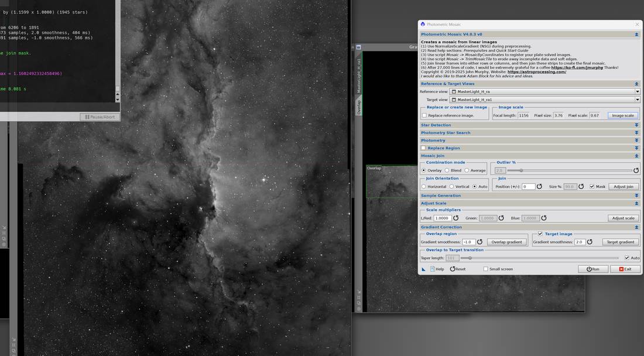The image size is (644, 356).
Task: Click the Outlier % slider
Action: click(x=569, y=170)
